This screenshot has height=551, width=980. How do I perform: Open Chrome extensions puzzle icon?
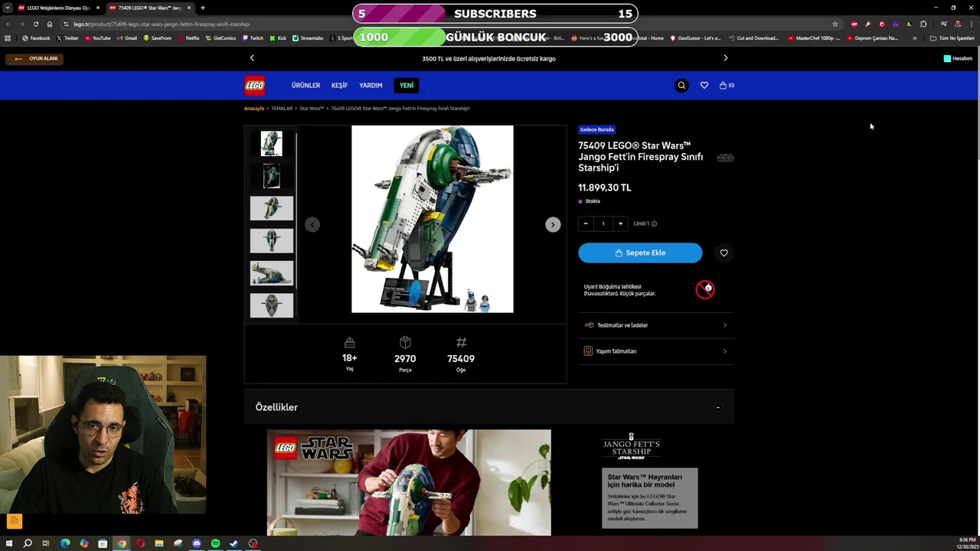tap(923, 24)
